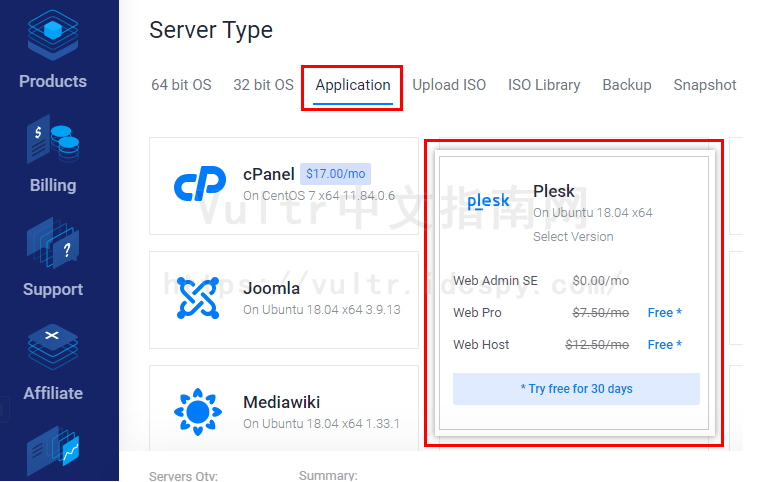Image resolution: width=777 pixels, height=482 pixels.
Task: Click the Free link for Web Pro
Action: tap(665, 313)
